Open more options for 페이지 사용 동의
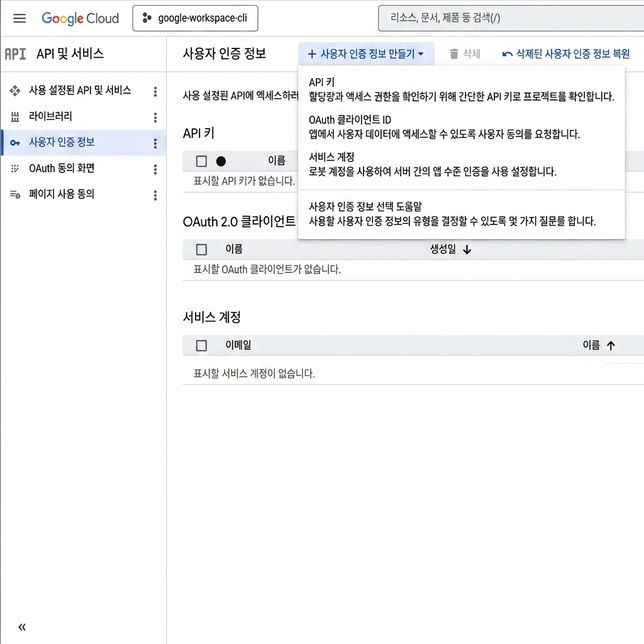Screen dimensions: 644x644 (155, 195)
